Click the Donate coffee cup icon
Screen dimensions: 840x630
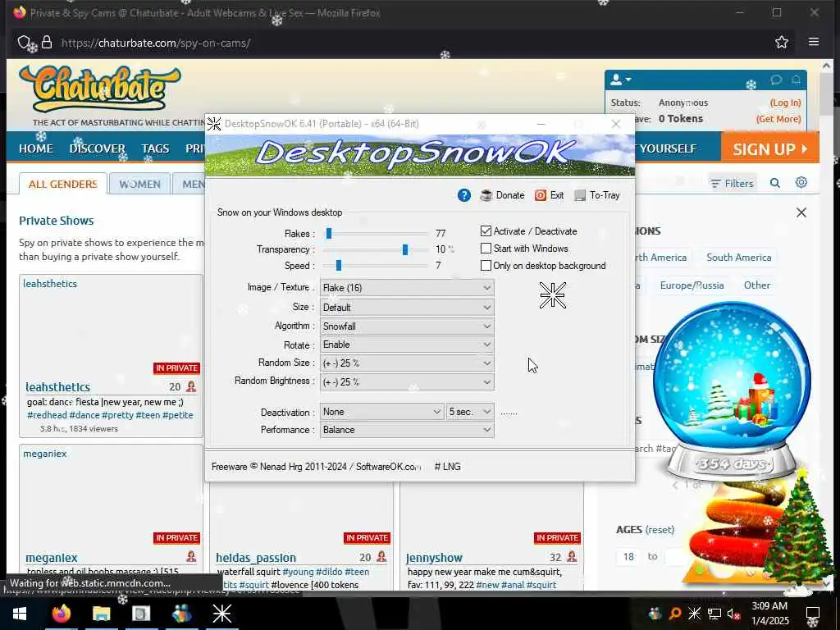[x=486, y=195]
